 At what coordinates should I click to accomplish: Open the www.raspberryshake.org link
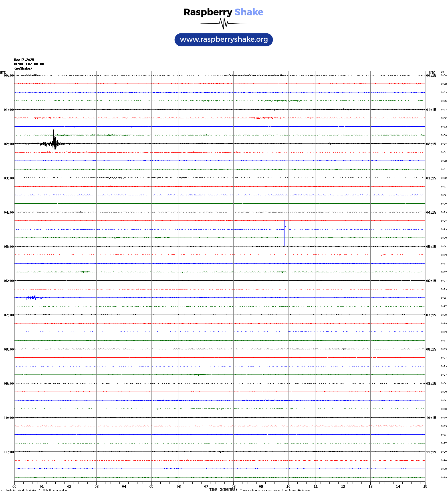click(223, 40)
